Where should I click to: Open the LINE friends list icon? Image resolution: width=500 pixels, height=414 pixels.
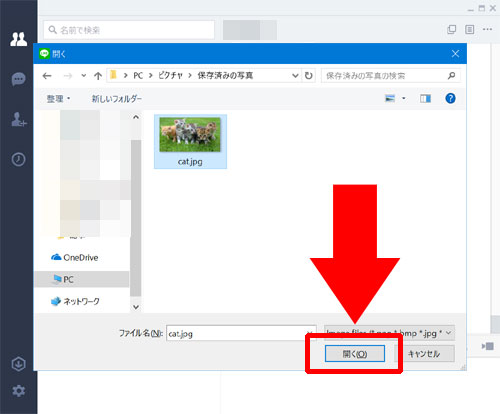tap(18, 39)
